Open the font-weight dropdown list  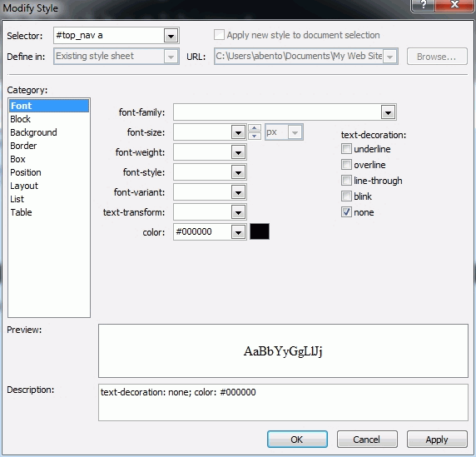[238, 152]
